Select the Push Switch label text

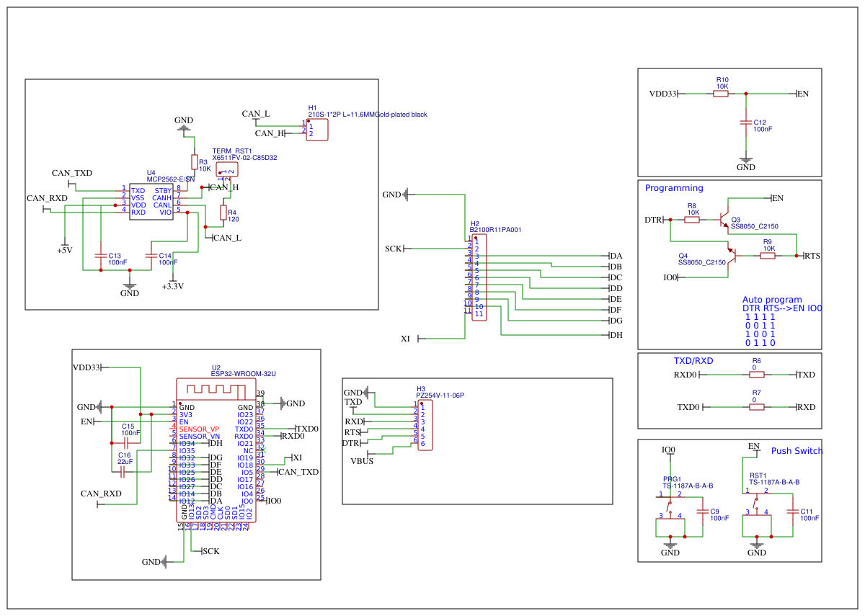point(797,451)
